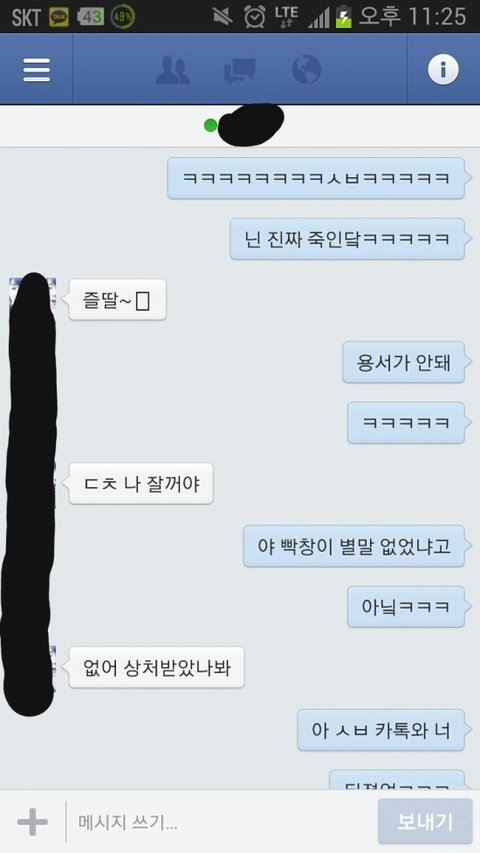The image size is (480, 853).
Task: Tap the plus icon to add attachment
Action: coord(33,821)
